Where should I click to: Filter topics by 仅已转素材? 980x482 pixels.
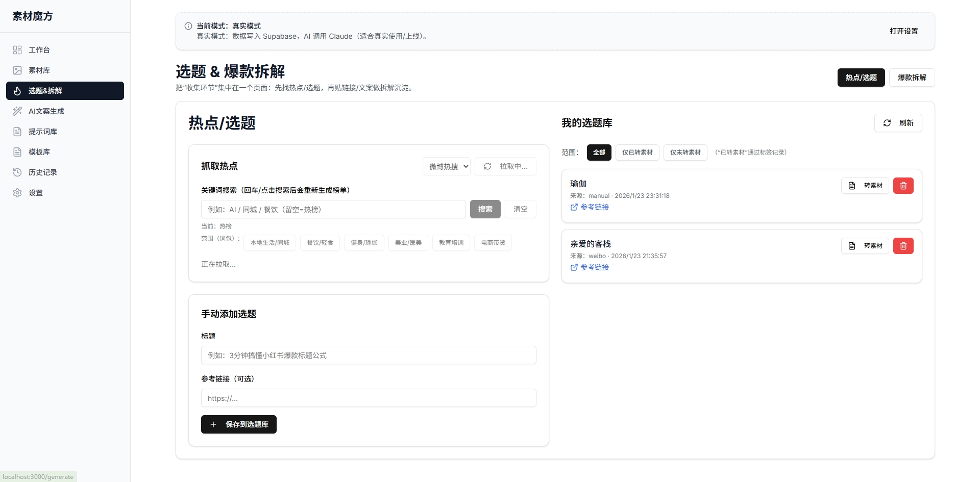(x=637, y=152)
